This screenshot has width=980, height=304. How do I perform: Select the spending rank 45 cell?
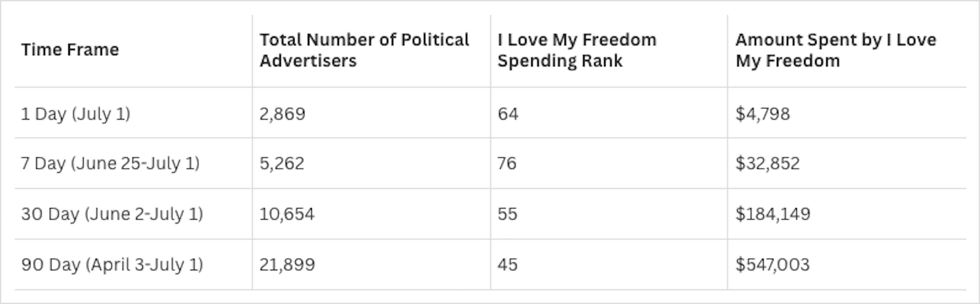[507, 265]
